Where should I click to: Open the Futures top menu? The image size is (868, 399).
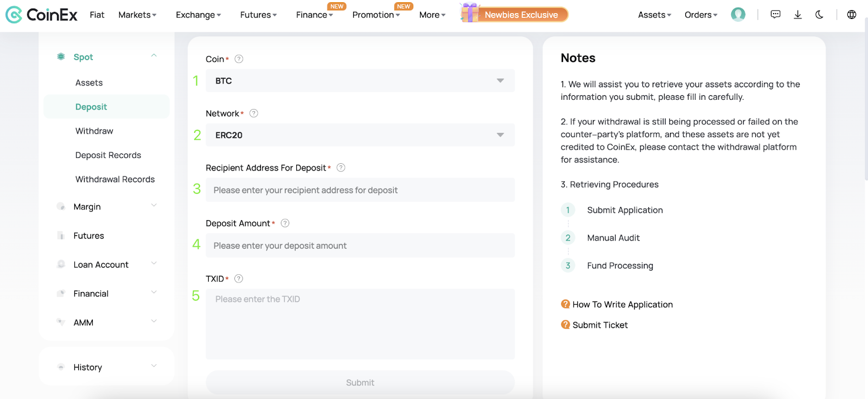[258, 15]
